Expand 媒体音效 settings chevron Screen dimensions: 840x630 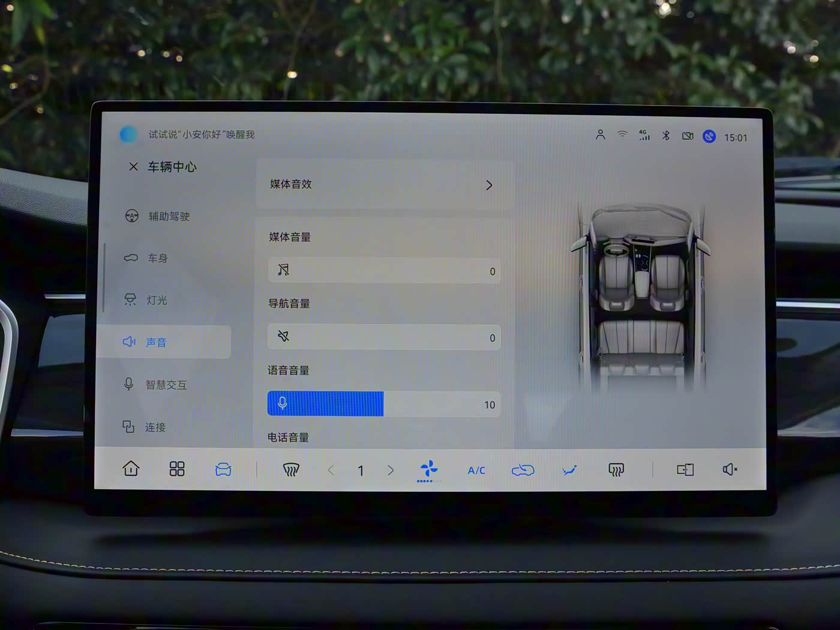pos(489,185)
